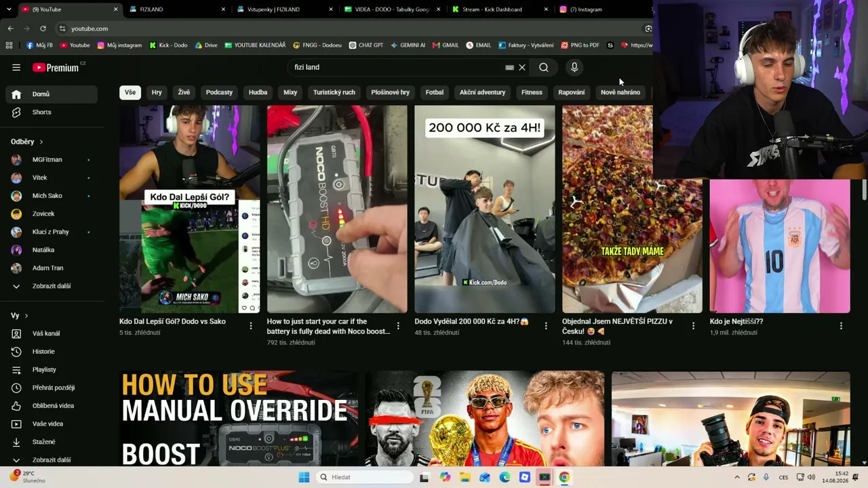Open the Kick - Dodo bookmark
868x488 pixels.
click(x=168, y=45)
